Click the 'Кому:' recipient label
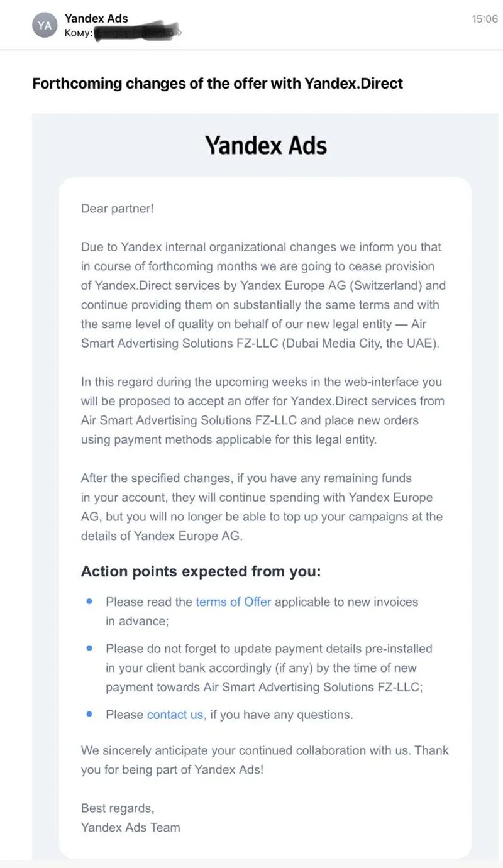 [79, 33]
